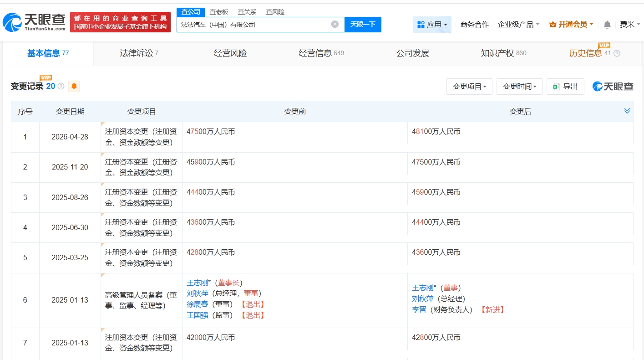Click 天眼一下 search button

coord(363,25)
